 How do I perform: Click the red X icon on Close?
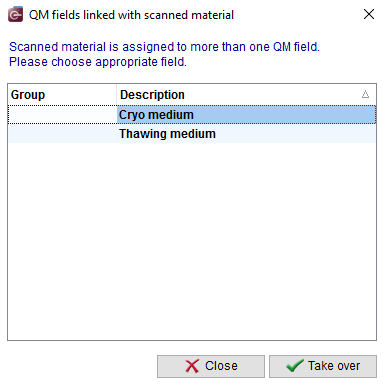pyautogui.click(x=192, y=366)
